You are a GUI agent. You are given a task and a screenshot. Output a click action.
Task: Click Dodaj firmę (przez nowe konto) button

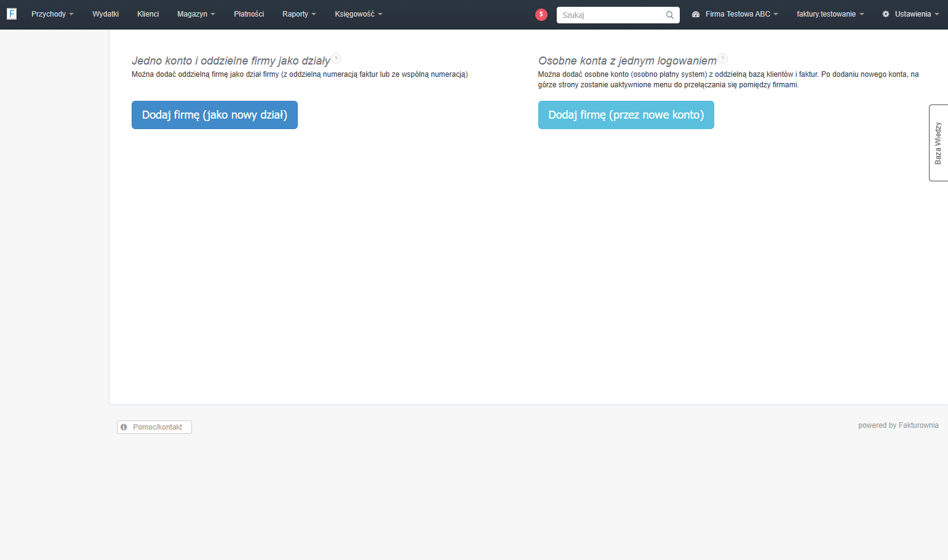pyautogui.click(x=626, y=115)
